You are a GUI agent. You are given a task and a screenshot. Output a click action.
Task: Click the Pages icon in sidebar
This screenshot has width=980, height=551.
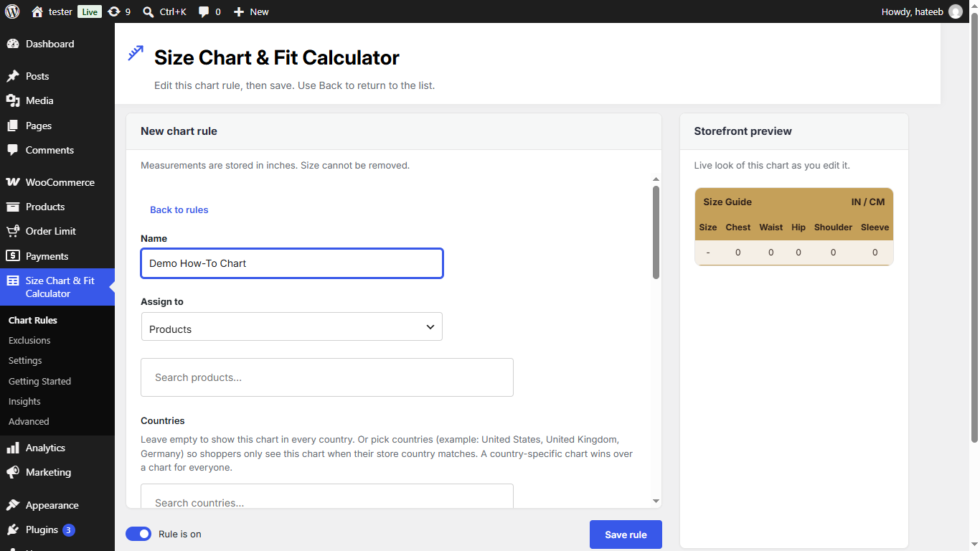pos(13,126)
